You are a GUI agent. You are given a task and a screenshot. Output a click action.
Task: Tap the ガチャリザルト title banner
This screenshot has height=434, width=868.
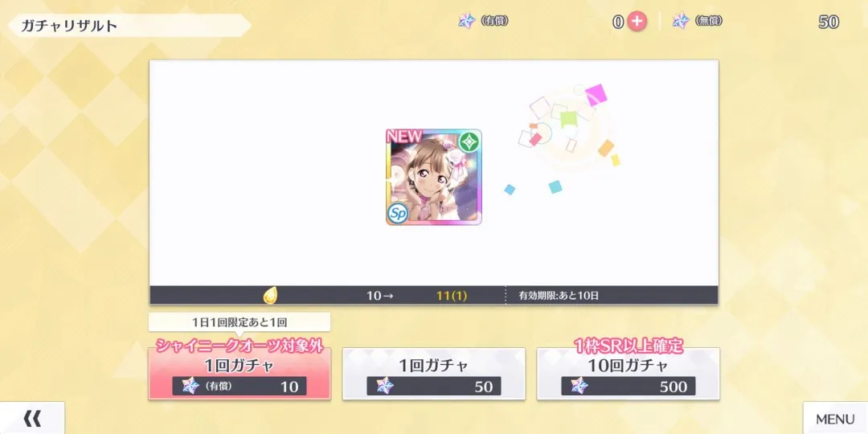[129, 26]
